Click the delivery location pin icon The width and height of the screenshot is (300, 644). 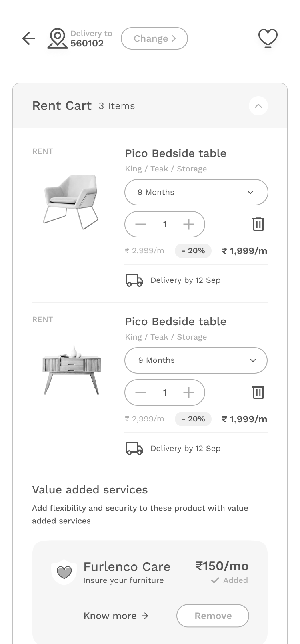(58, 38)
